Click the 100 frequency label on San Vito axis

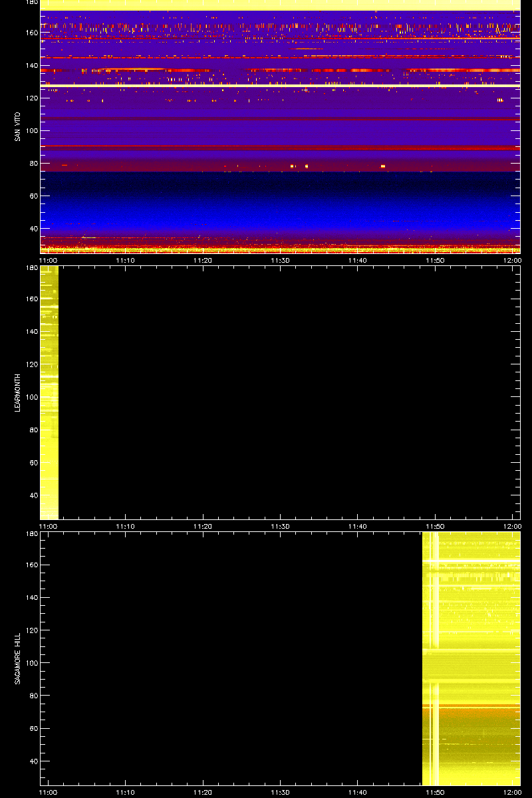pos(32,130)
